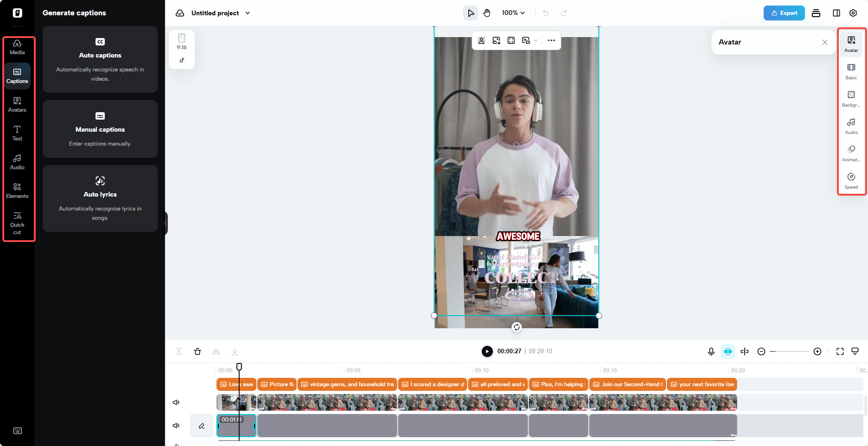Click the split clip icon on the timeline toolbar

[179, 351]
